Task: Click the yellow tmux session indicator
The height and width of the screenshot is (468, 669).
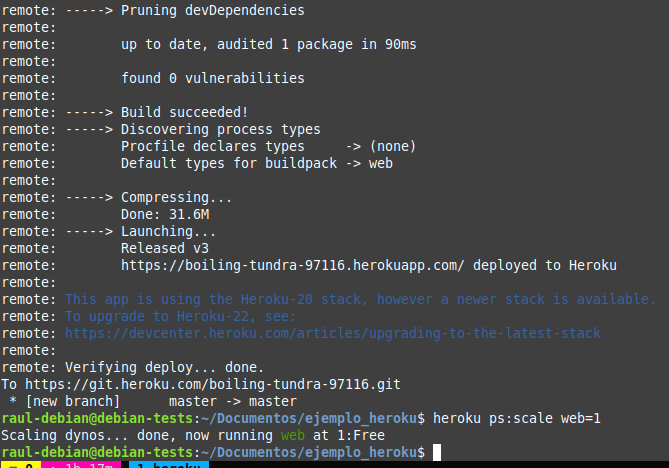Action: click(20, 465)
